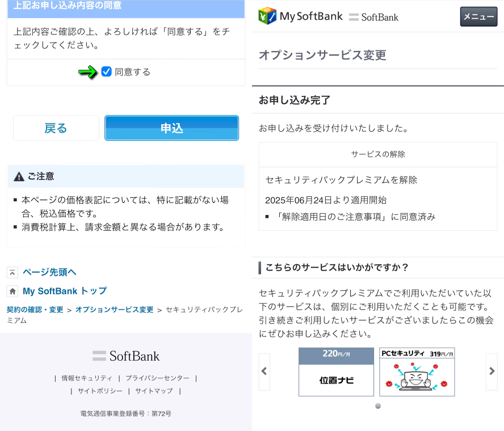The width and height of the screenshot is (504, 431).
Task: Click the footer SoftBank logo
Action: (x=126, y=356)
